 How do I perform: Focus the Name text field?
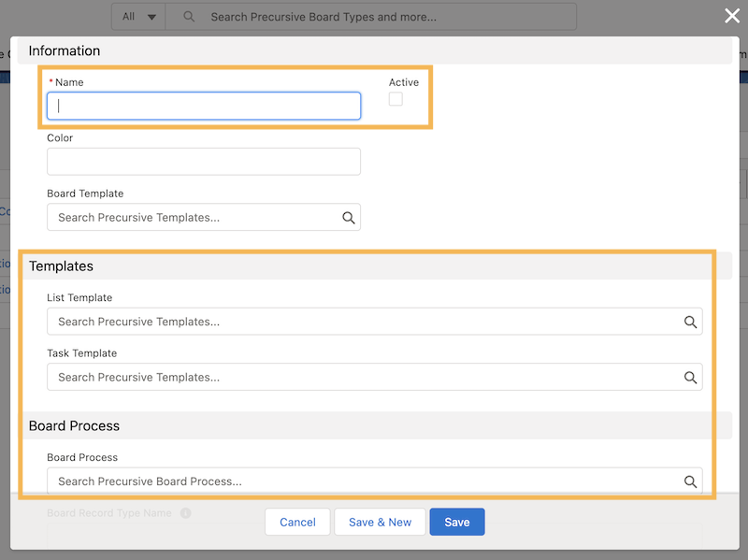tap(204, 106)
